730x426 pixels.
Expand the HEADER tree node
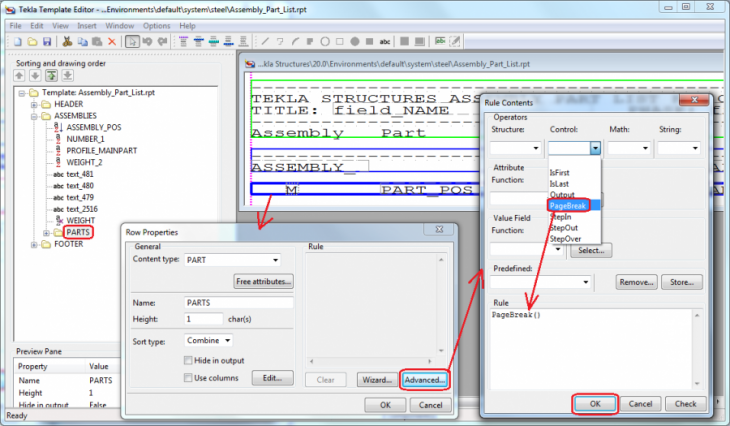pyautogui.click(x=34, y=104)
